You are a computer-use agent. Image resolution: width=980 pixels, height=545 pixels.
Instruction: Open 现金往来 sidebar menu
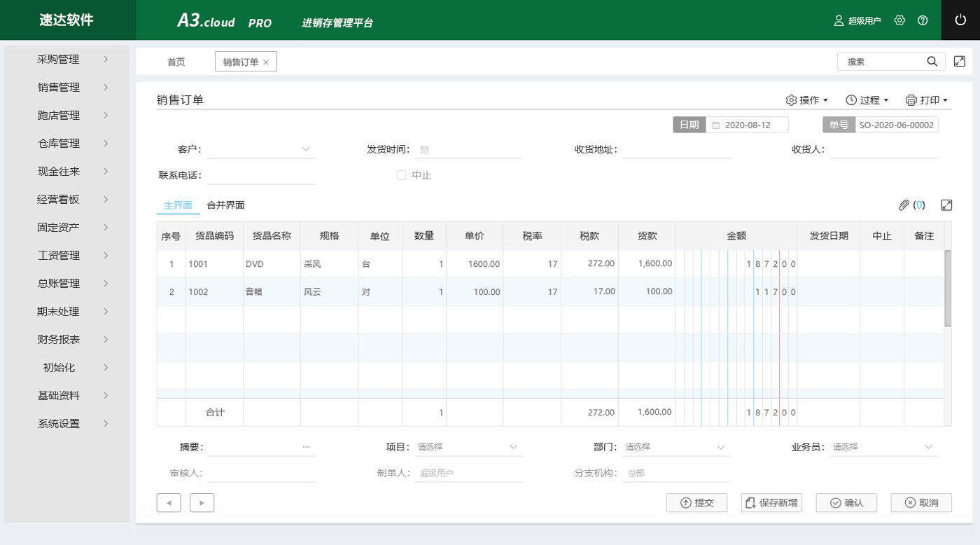[66, 172]
